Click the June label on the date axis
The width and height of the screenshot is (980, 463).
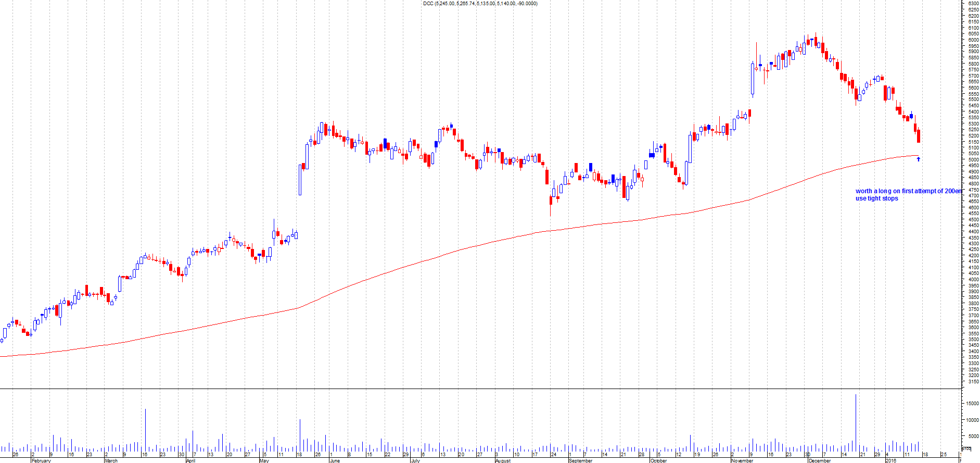[x=335, y=460]
